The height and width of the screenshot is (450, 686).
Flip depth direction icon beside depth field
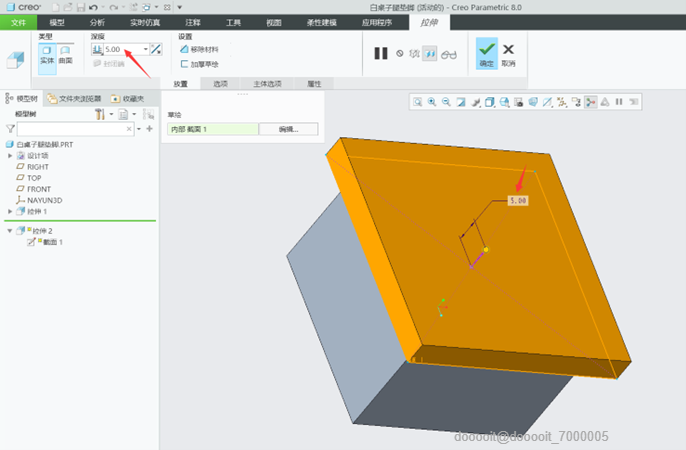[x=157, y=49]
